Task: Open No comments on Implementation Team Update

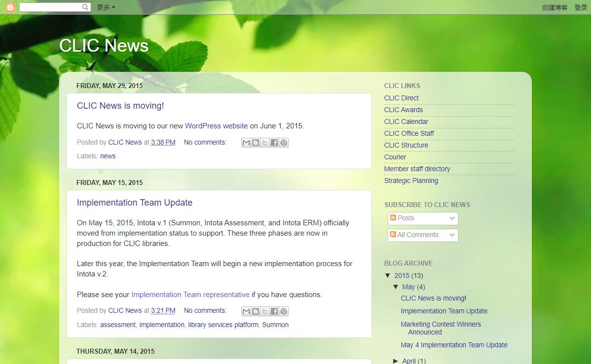Action: (x=205, y=310)
